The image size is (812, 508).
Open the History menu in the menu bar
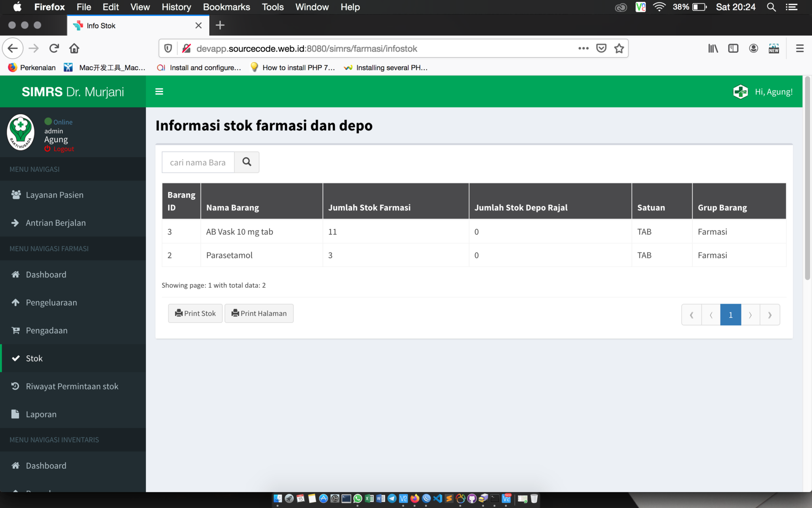tap(176, 7)
